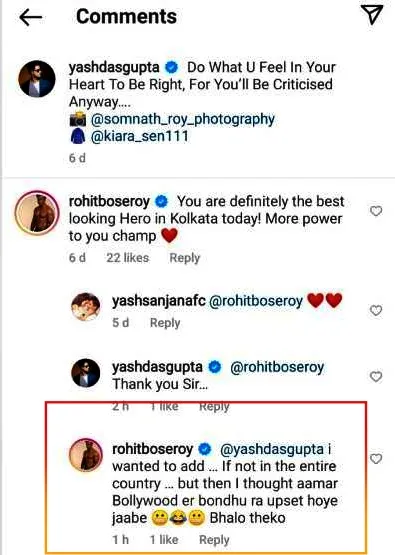View the 22 likes list

click(x=128, y=258)
